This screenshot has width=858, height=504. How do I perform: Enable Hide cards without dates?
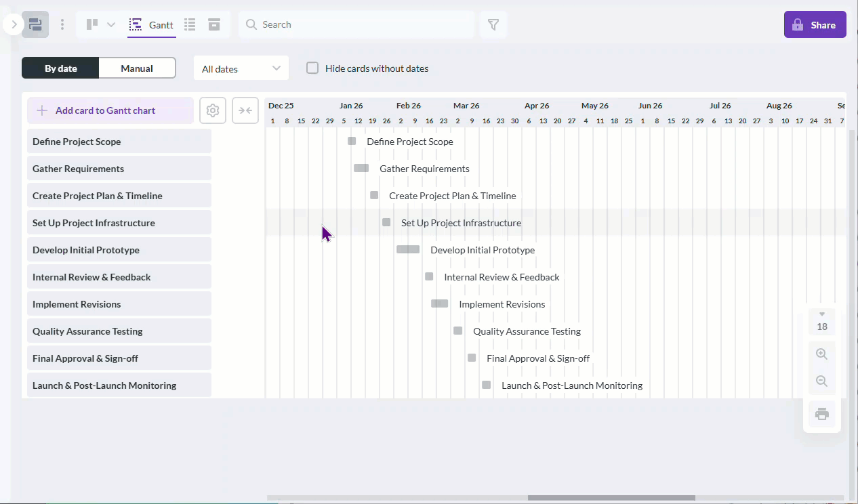(x=312, y=68)
